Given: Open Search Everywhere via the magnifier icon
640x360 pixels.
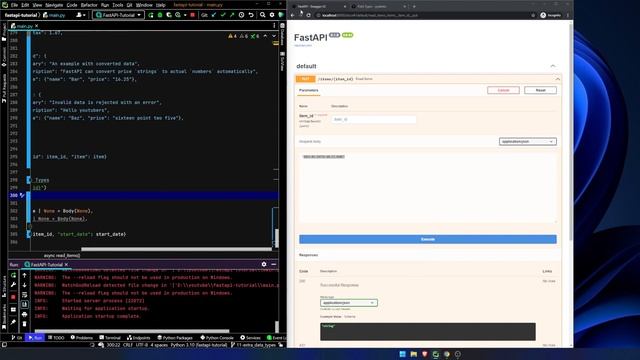Looking at the screenshot, I should [x=262, y=15].
